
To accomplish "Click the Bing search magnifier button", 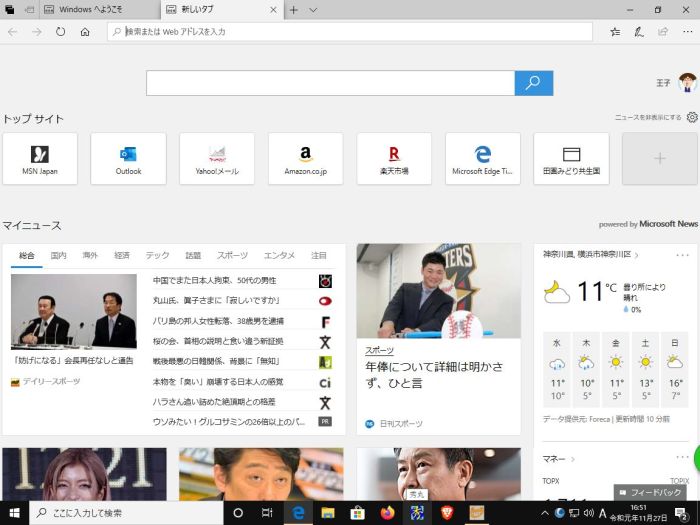I will coord(533,83).
